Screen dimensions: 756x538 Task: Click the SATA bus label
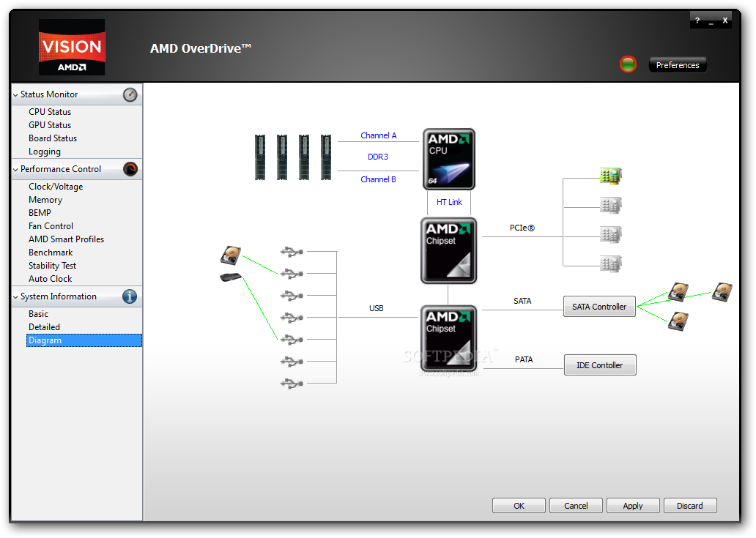[x=522, y=301]
